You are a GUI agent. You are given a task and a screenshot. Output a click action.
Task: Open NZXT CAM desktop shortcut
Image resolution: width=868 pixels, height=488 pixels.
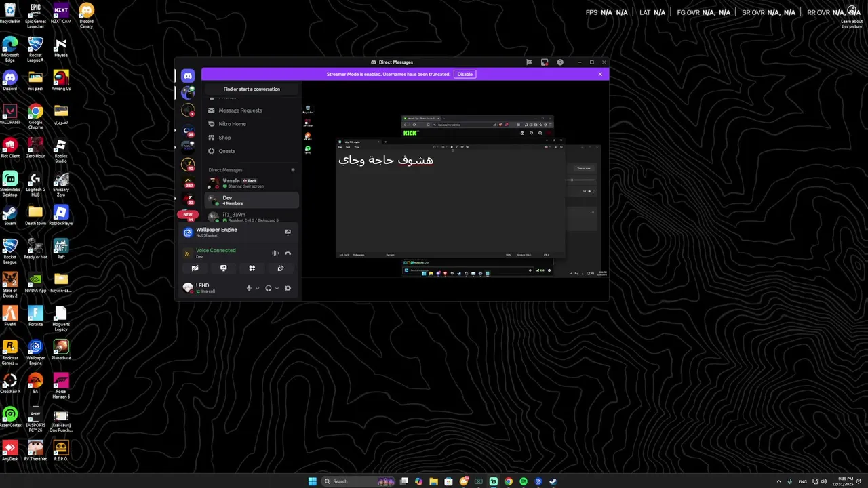point(61,14)
